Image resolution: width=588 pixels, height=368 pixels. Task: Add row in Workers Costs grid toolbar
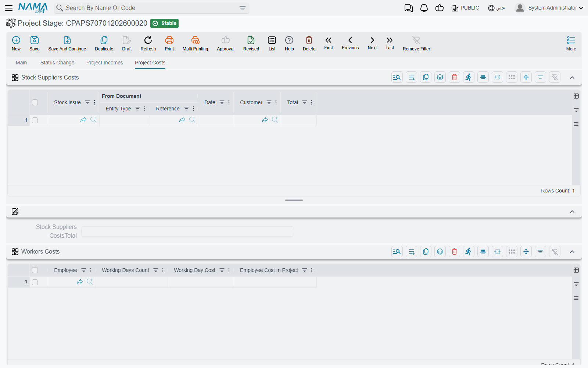tap(411, 251)
